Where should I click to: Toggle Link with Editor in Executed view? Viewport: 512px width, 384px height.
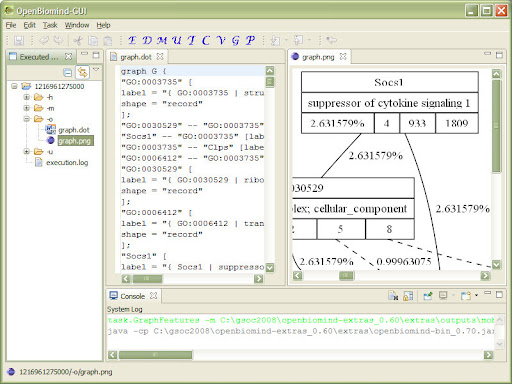[x=82, y=72]
